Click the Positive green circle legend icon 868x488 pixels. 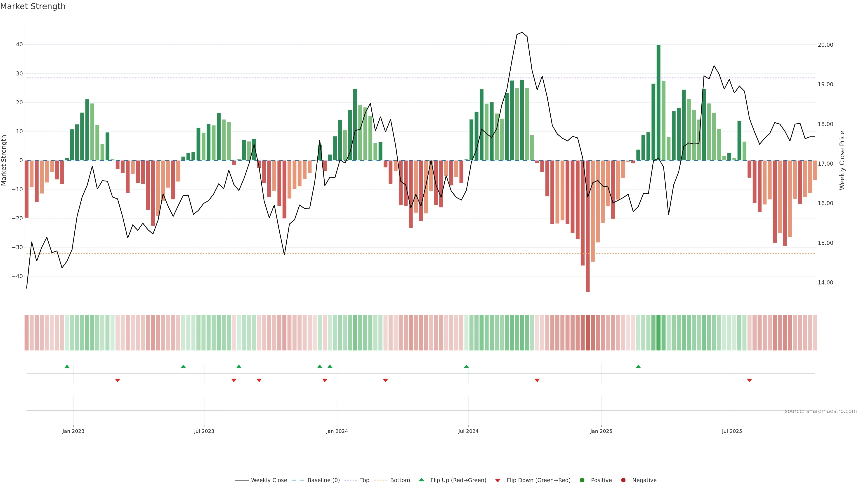coord(582,480)
